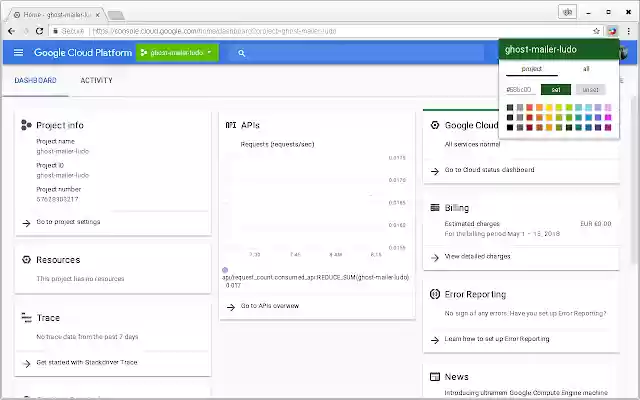Bookmark this page with the star icon
640x400 pixels.
tap(596, 31)
